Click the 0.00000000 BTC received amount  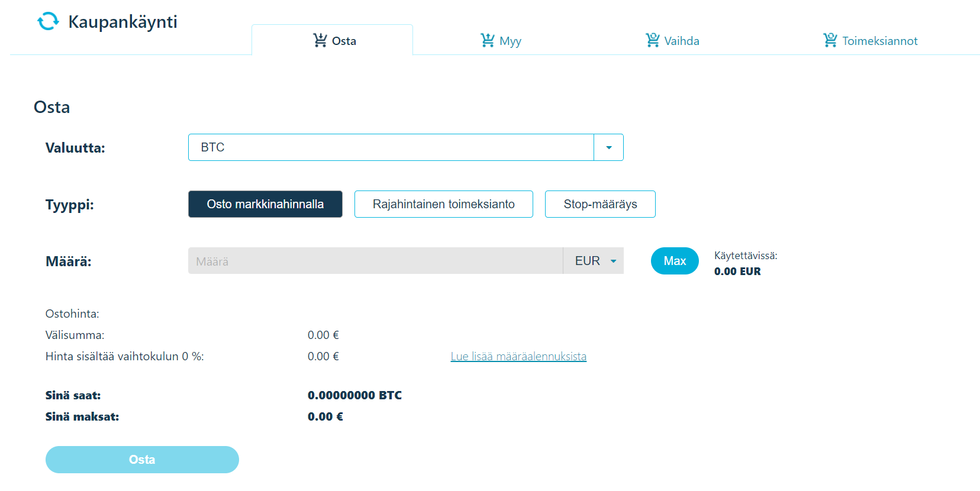point(354,395)
